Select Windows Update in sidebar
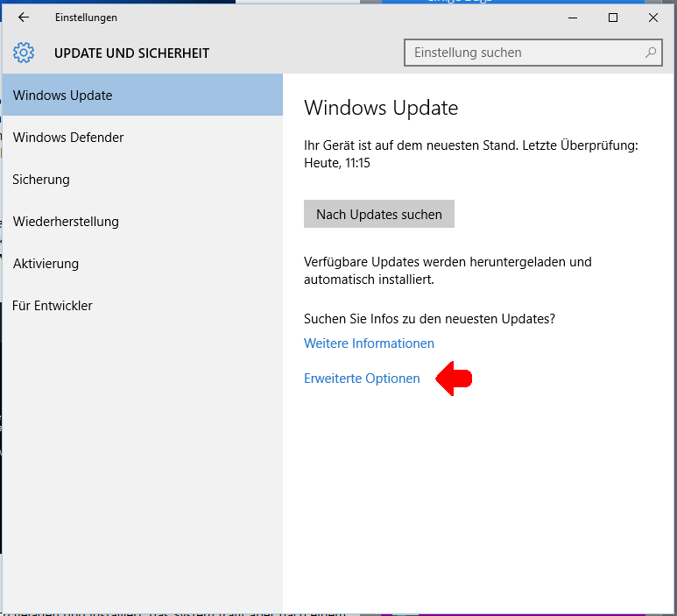Image resolution: width=677 pixels, height=616 pixels. (143, 95)
